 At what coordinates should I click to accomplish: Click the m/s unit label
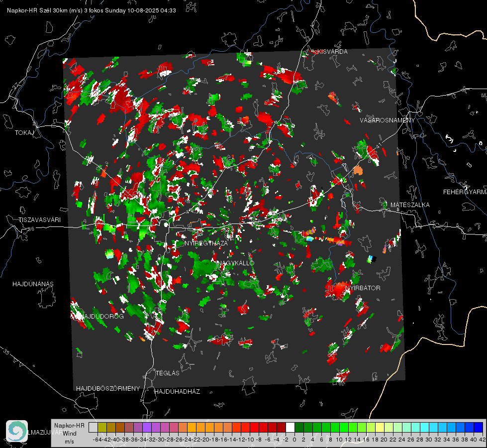click(x=69, y=442)
